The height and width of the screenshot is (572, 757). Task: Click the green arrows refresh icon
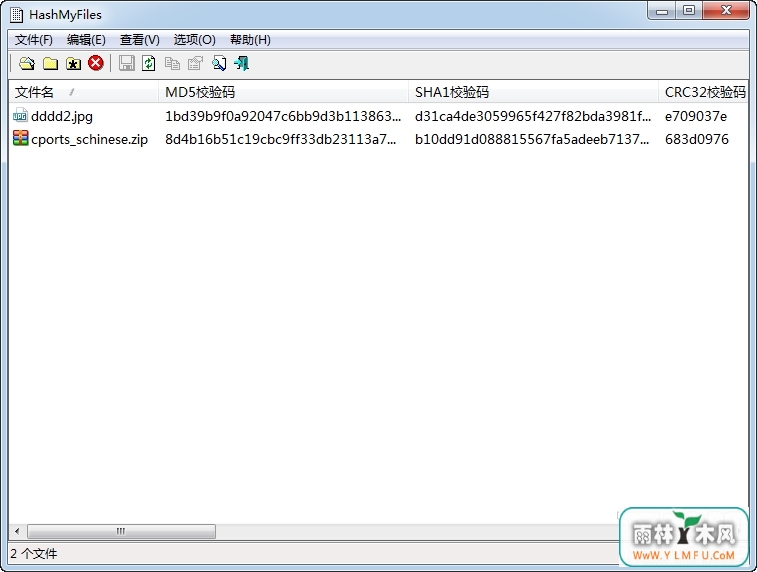pyautogui.click(x=149, y=63)
